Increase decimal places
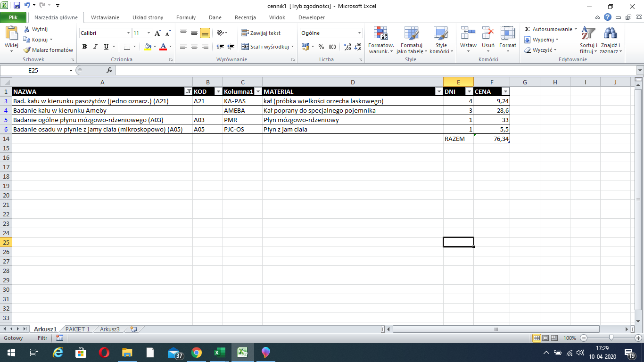The height and width of the screenshot is (362, 644). tap(347, 47)
